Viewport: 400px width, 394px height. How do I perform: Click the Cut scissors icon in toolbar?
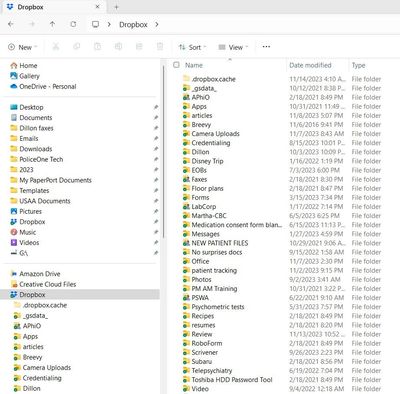pos(56,47)
